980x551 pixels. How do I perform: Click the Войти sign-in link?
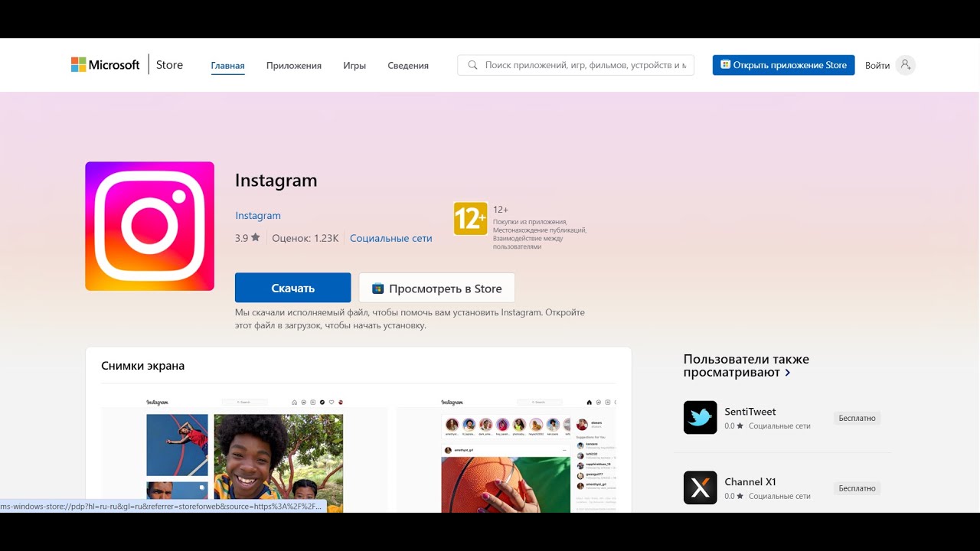point(877,66)
